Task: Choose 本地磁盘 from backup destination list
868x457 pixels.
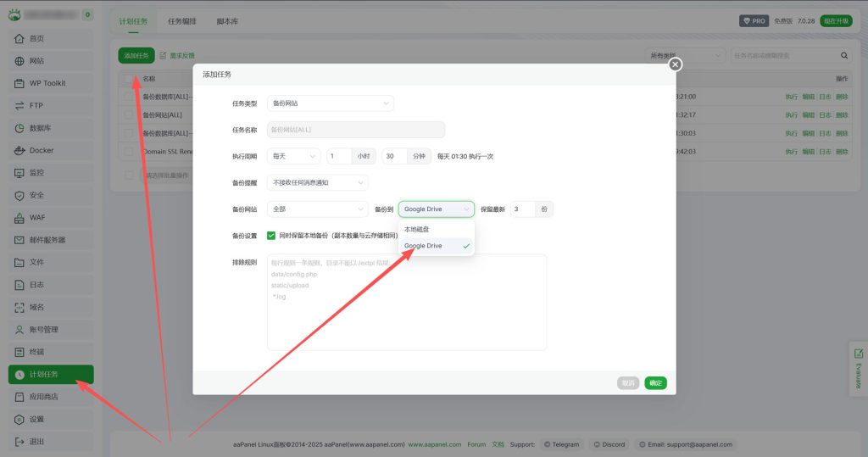Action: (x=422, y=230)
